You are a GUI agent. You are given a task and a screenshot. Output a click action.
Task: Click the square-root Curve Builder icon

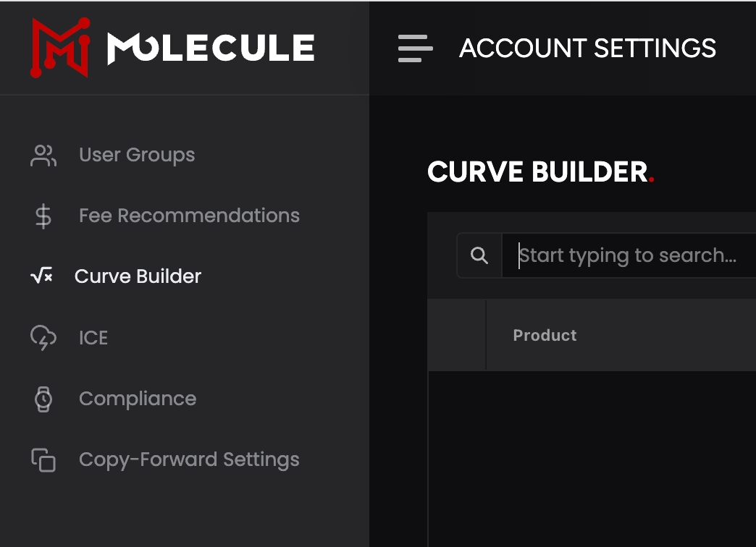point(41,276)
